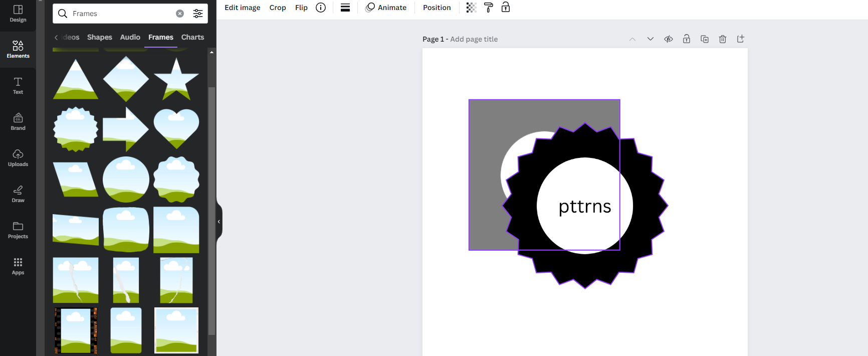This screenshot has height=356, width=868.
Task: Open the Design panel in sidebar
Action: pyautogui.click(x=18, y=14)
